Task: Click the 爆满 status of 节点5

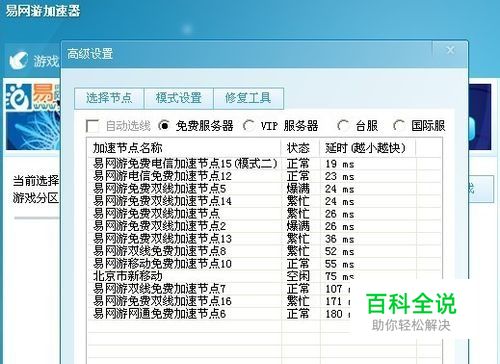Action: 298,189
